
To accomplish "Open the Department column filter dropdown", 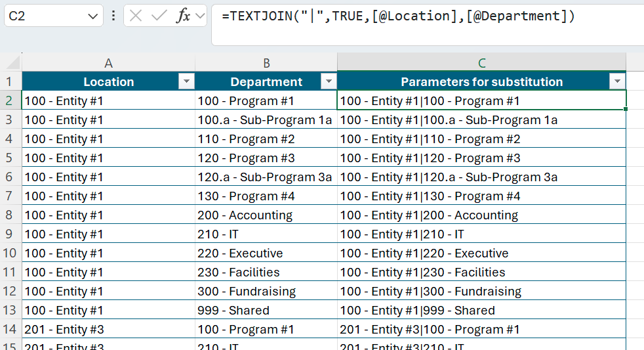I will pyautogui.click(x=328, y=81).
